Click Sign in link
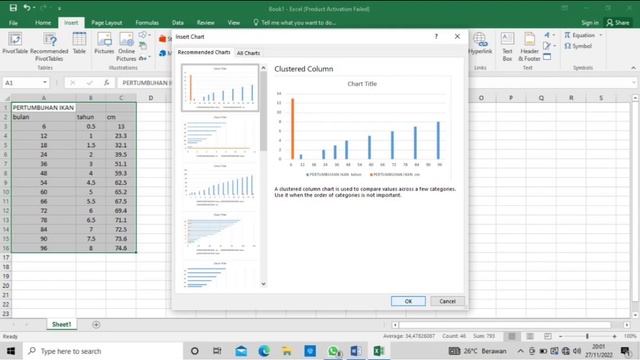 pyautogui.click(x=590, y=23)
